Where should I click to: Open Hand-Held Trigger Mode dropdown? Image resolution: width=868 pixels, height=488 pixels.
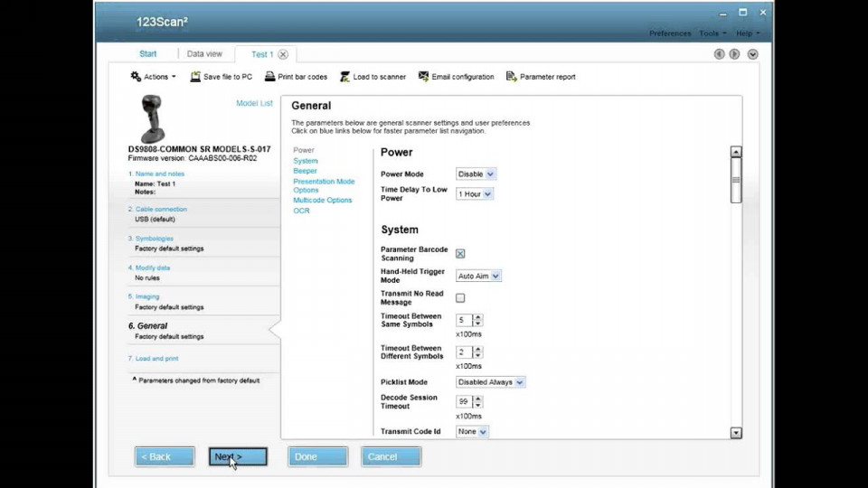(478, 276)
